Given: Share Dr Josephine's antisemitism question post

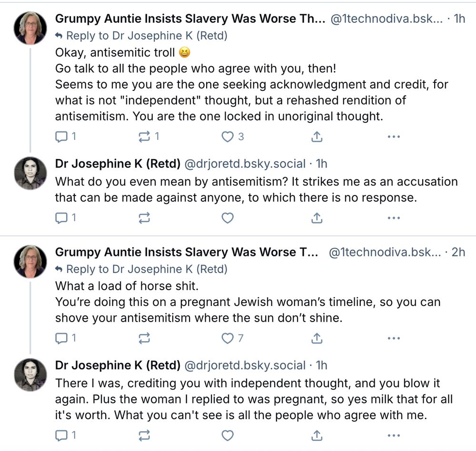Looking at the screenshot, I should [x=317, y=217].
